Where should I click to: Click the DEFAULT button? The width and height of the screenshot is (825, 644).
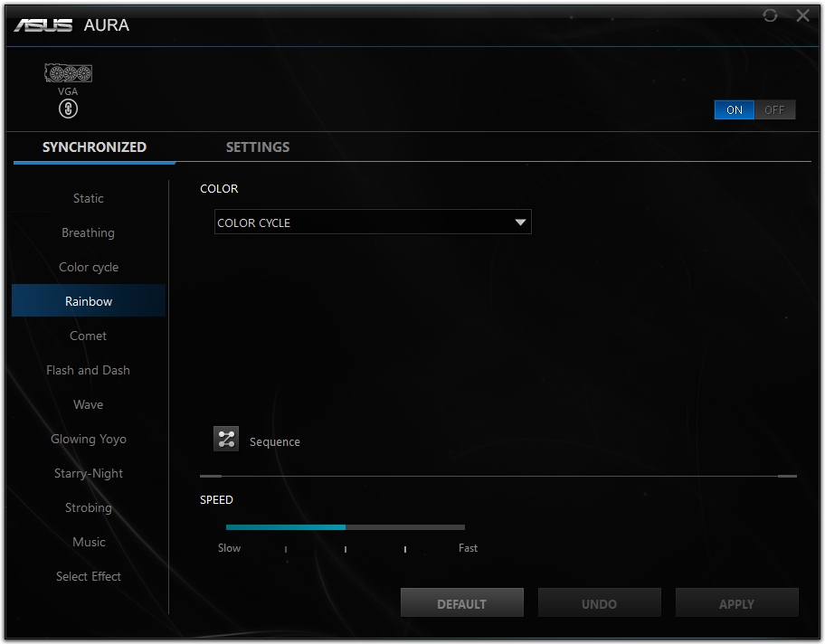point(462,603)
